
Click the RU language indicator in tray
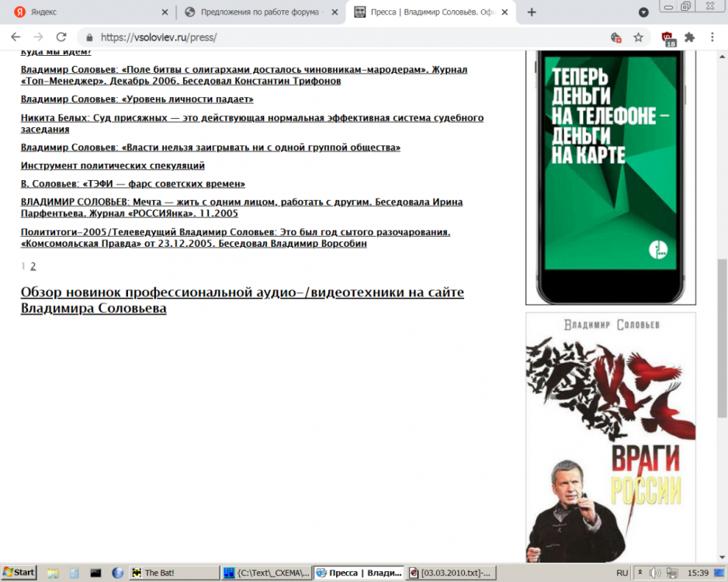click(x=622, y=573)
